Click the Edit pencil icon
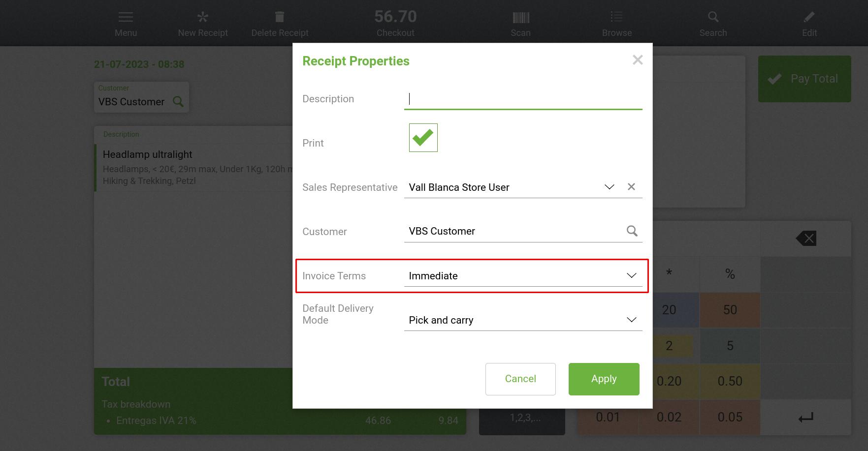The width and height of the screenshot is (868, 451). (x=809, y=18)
